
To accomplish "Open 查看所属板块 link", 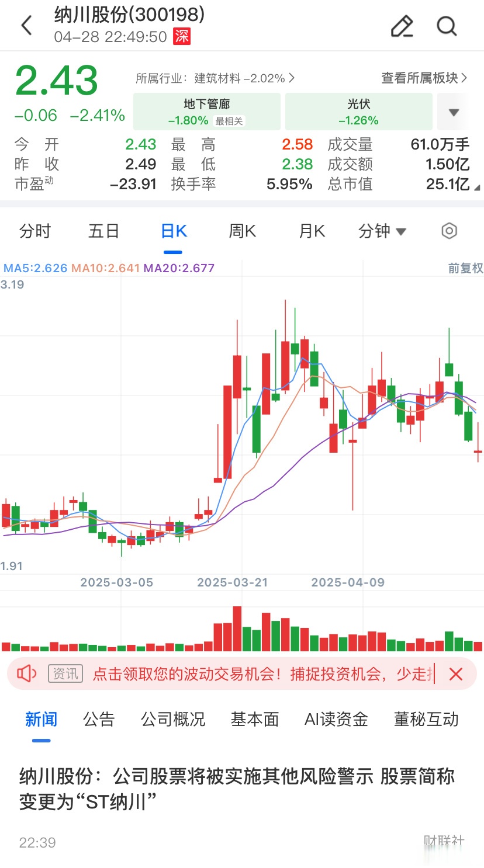I will click(x=424, y=78).
